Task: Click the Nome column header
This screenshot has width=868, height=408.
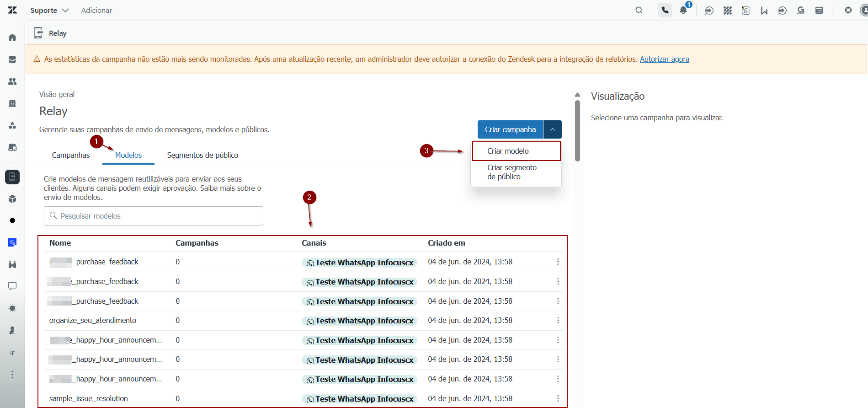Action: pos(60,243)
